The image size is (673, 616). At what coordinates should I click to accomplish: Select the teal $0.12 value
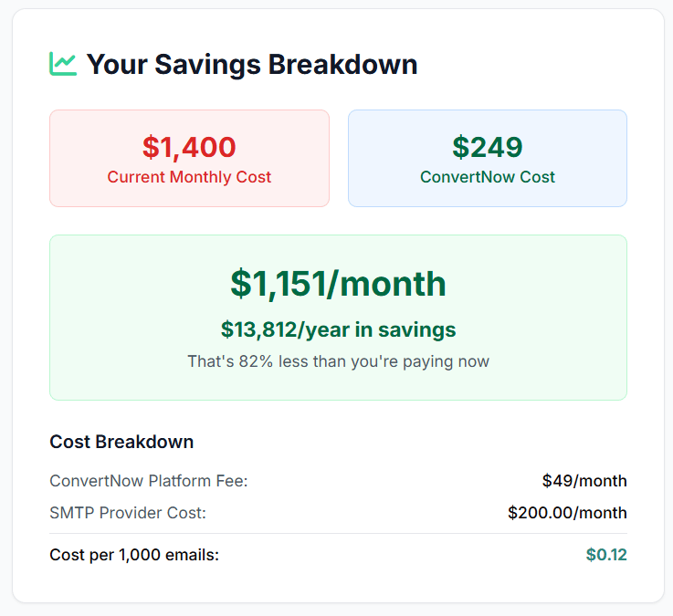[x=606, y=555]
